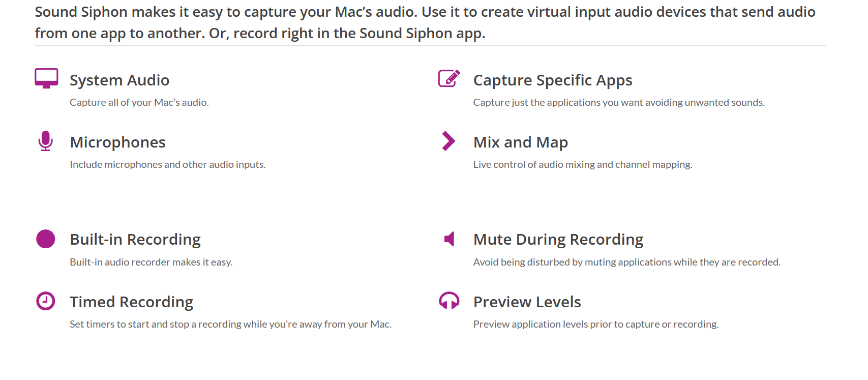The image size is (868, 380).
Task: Select the Mix and Map heading
Action: [521, 142]
